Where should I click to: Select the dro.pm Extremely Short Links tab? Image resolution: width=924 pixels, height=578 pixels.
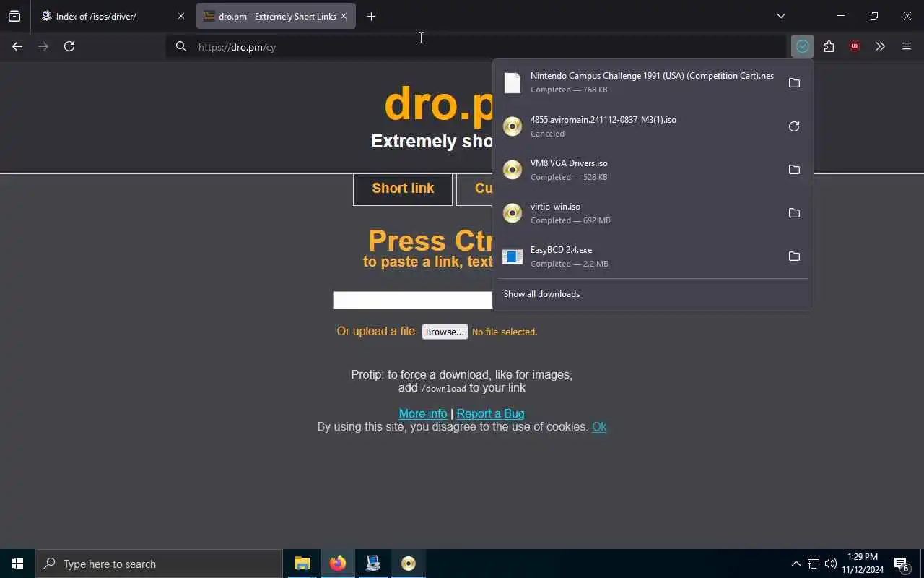click(x=276, y=16)
